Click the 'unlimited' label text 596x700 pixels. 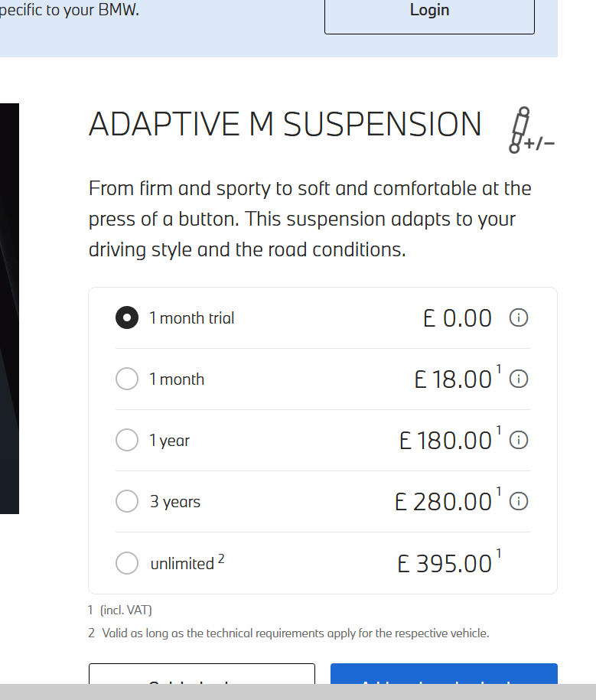(x=182, y=564)
